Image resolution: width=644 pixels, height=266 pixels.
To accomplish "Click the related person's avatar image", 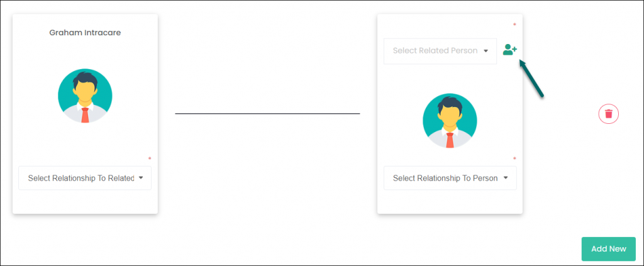I will click(x=450, y=120).
